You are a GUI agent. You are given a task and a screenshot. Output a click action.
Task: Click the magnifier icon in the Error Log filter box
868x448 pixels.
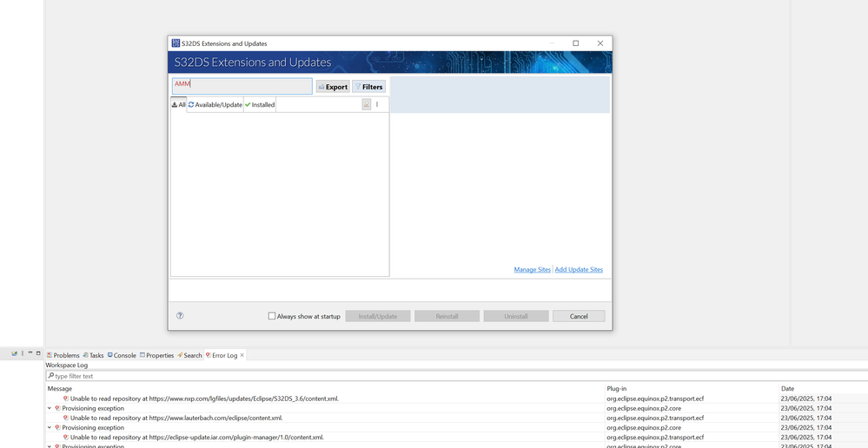51,376
